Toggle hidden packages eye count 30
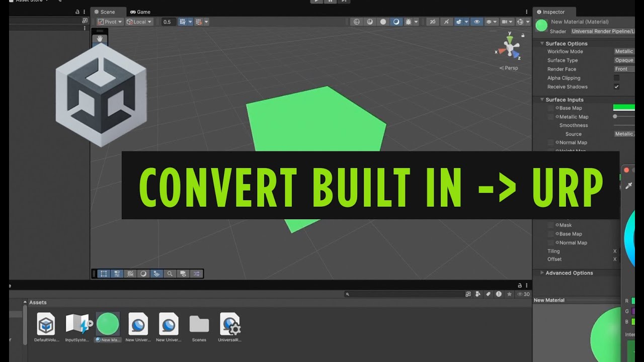The width and height of the screenshot is (644, 362). point(523,294)
